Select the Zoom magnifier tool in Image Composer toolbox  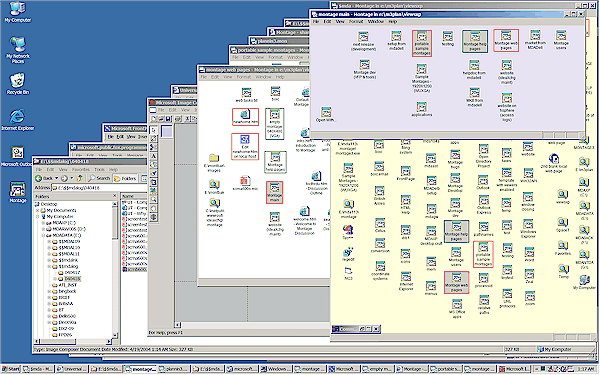154,200
